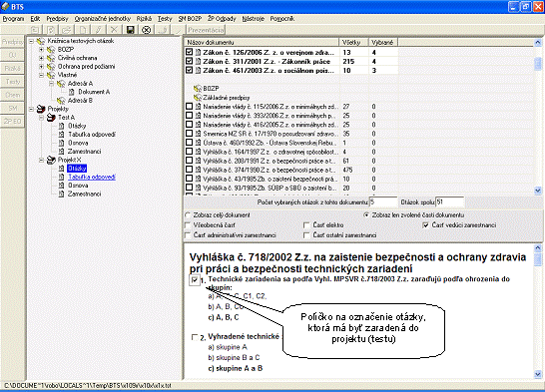Collapse the Vlastné tree node

pyautogui.click(x=41, y=75)
